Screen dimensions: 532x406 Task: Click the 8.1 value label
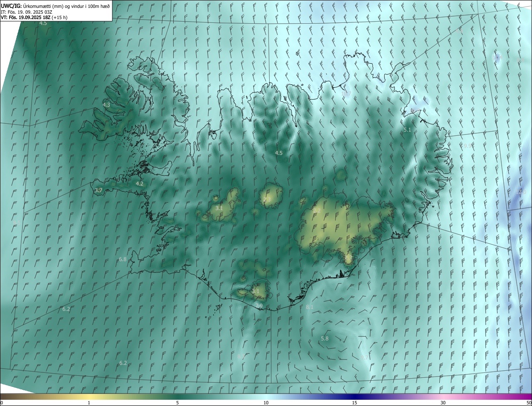click(x=310, y=307)
